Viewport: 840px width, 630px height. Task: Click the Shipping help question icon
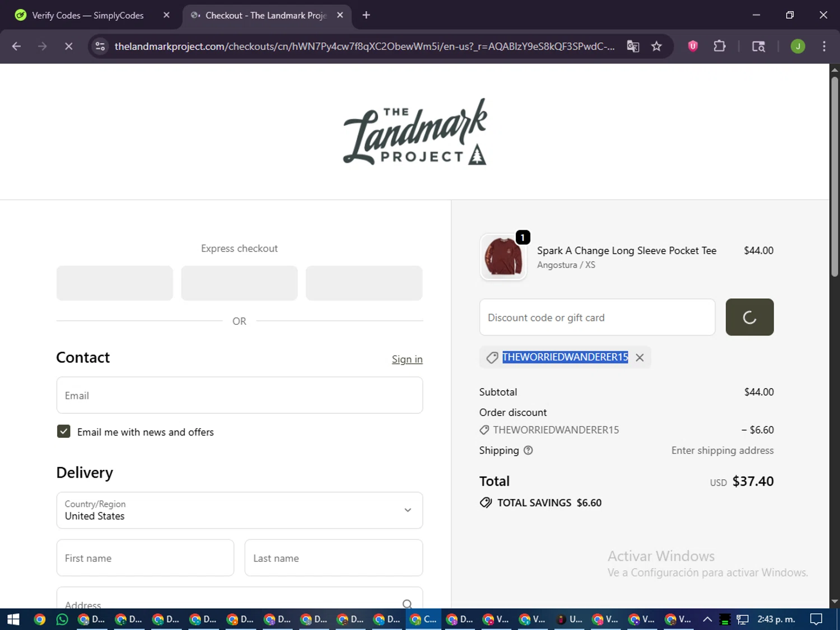(x=528, y=450)
